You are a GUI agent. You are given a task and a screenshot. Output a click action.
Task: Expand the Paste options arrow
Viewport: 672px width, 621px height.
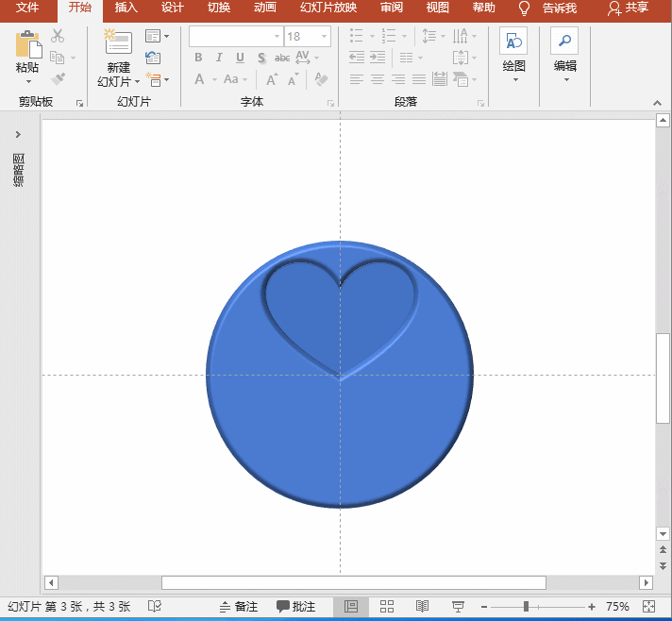coord(28,81)
